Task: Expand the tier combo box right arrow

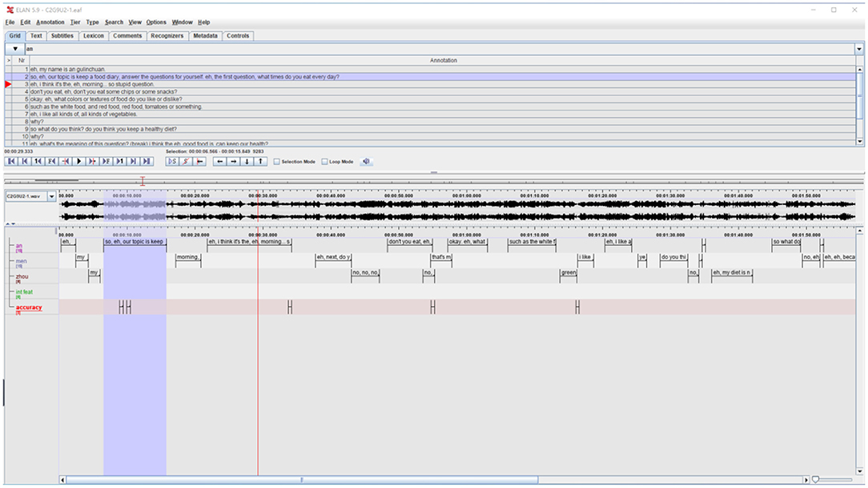Action: (859, 49)
